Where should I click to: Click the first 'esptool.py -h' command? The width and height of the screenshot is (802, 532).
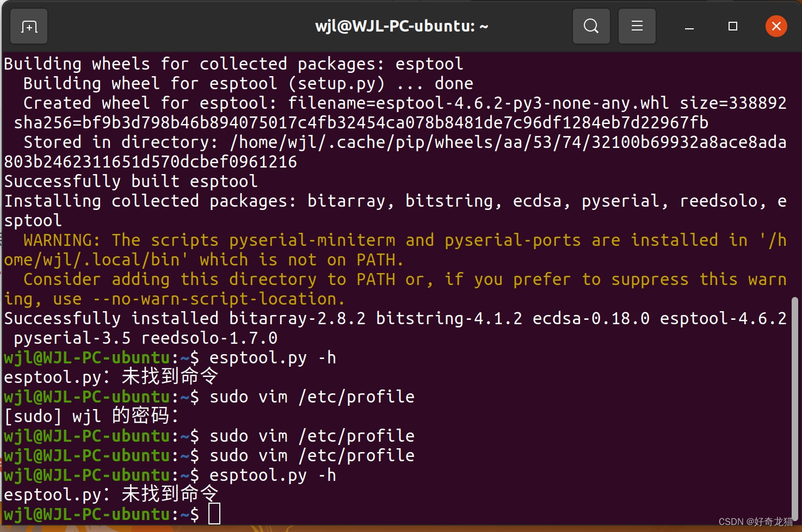click(x=273, y=358)
